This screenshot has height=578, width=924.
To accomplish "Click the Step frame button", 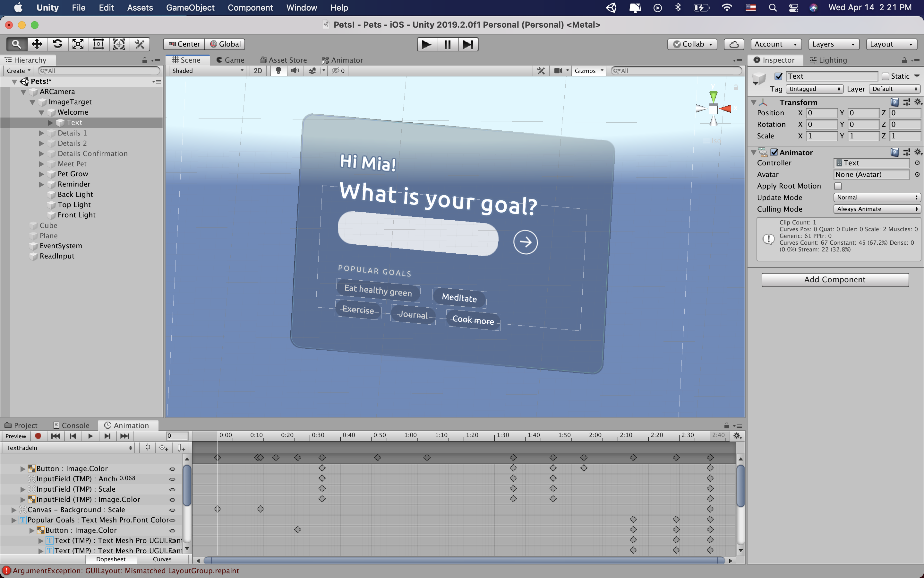I will tap(468, 44).
